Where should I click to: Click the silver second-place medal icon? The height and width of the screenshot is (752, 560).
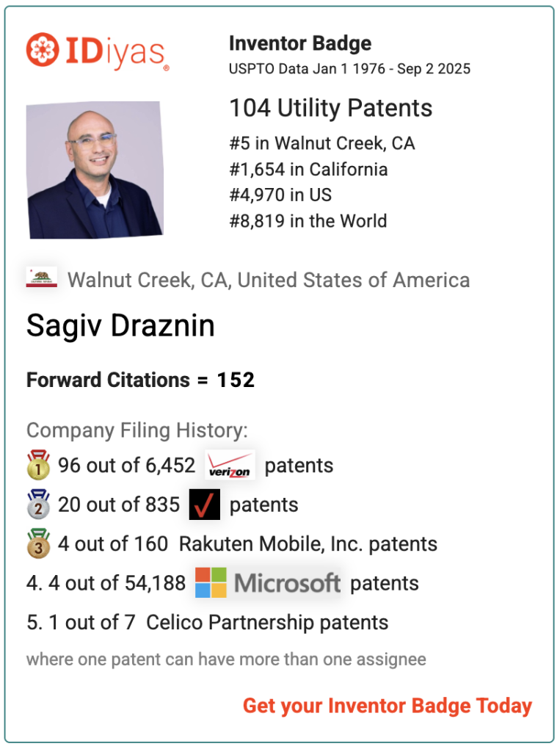[39, 504]
